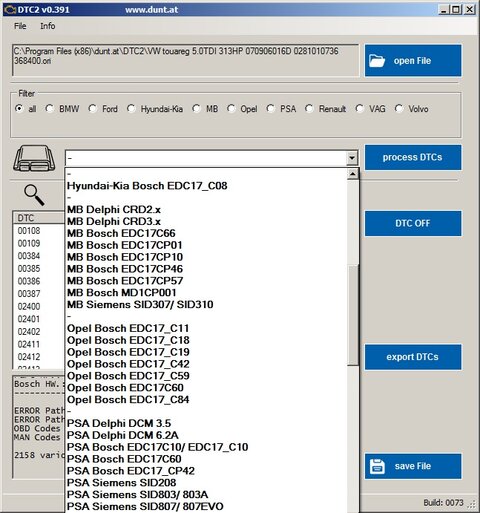This screenshot has height=513, width=480.
Task: Choose Opel Bosch EDC17_C59 entry
Action: click(207, 376)
